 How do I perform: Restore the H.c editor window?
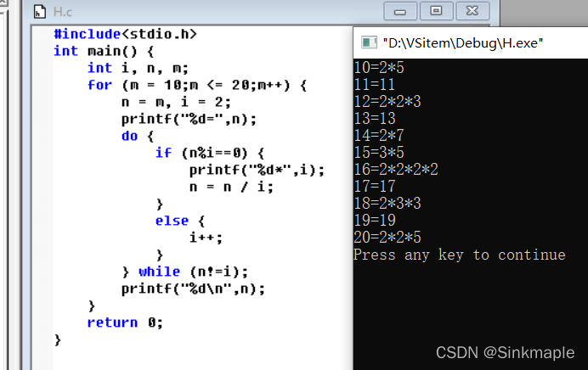[x=436, y=11]
